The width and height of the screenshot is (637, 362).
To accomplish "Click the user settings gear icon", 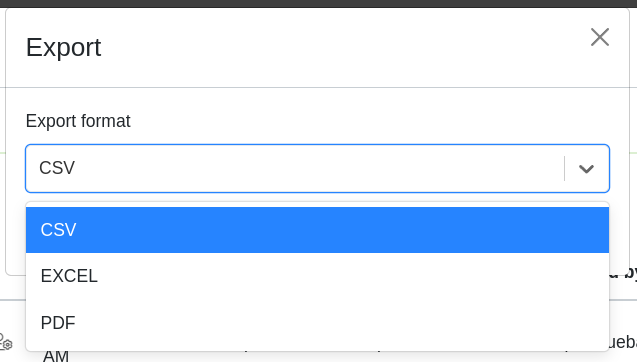I will point(6,342).
